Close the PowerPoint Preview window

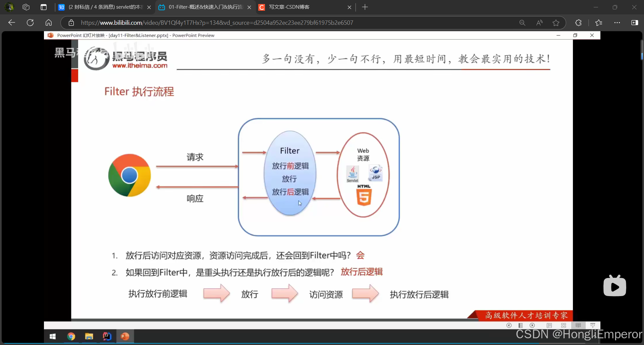[x=592, y=35]
